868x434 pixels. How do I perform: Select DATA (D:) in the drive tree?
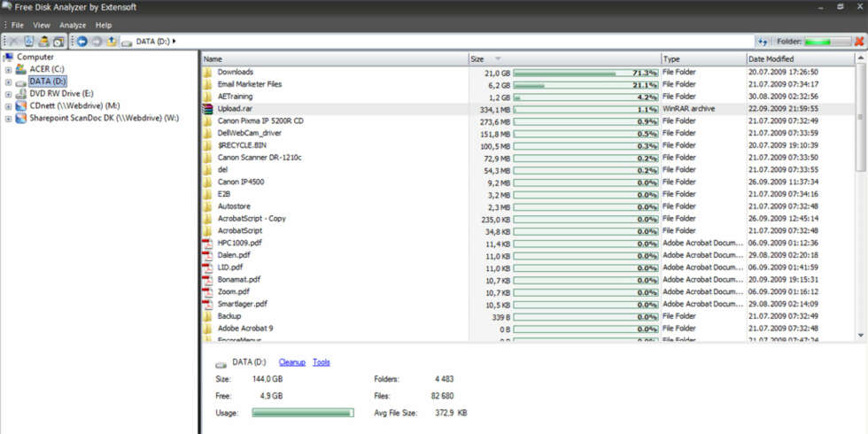pyautogui.click(x=48, y=81)
